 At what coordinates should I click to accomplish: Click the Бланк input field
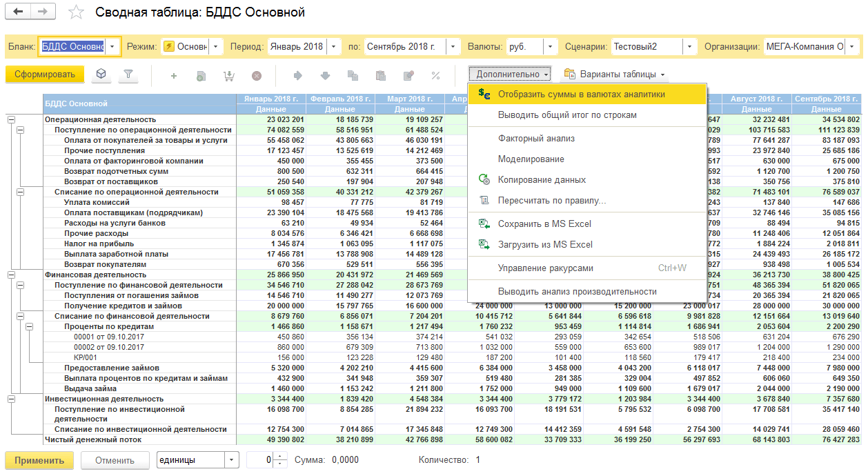click(72, 47)
